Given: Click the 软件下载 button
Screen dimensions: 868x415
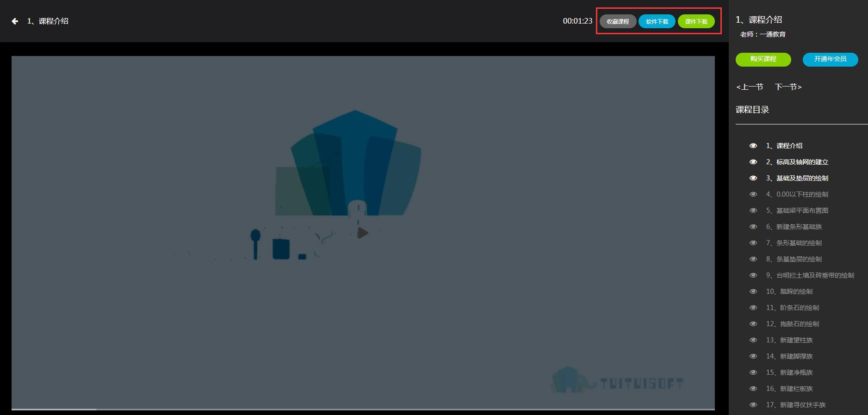Looking at the screenshot, I should pos(657,21).
